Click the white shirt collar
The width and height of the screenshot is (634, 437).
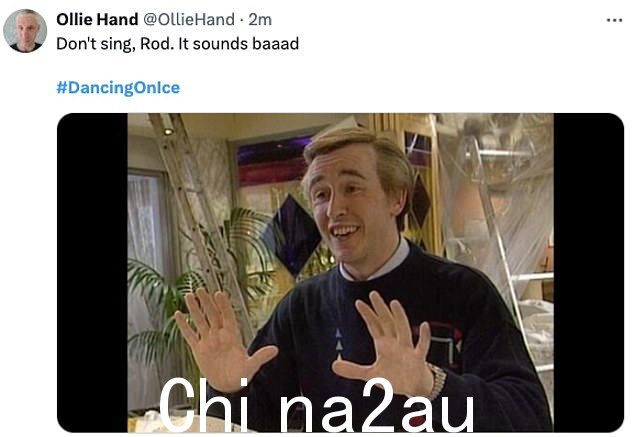pyautogui.click(x=376, y=263)
